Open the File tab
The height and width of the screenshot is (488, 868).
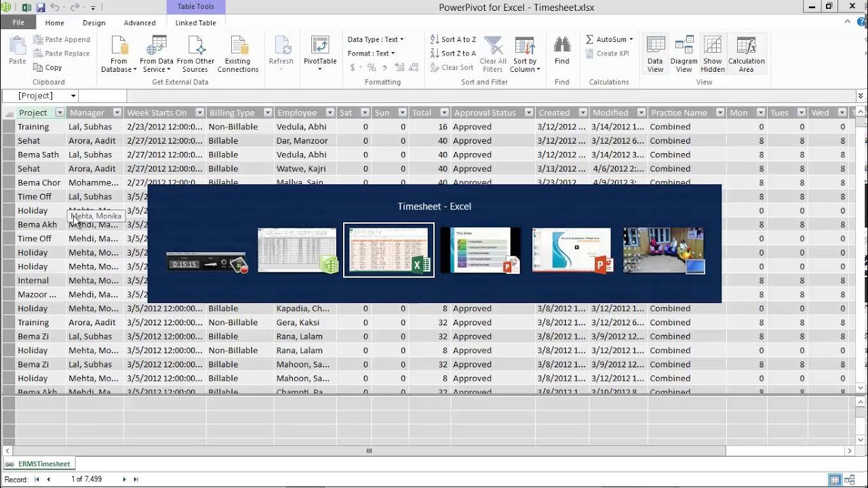pos(18,22)
